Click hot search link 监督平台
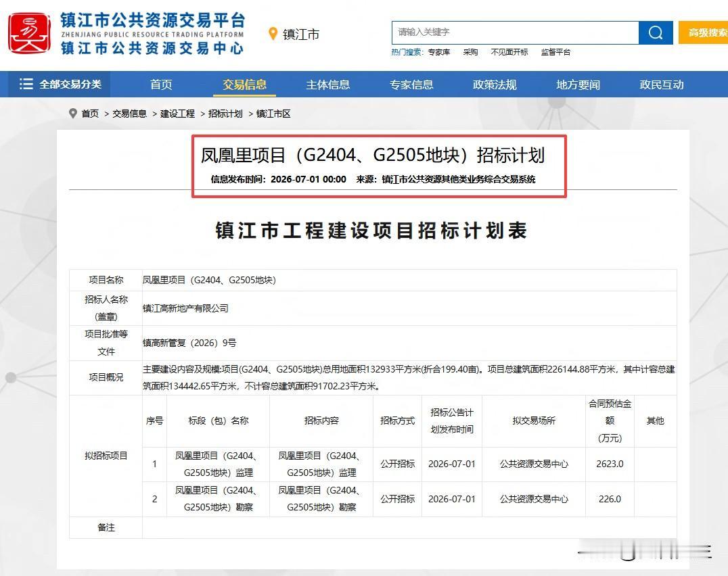 tap(555, 52)
